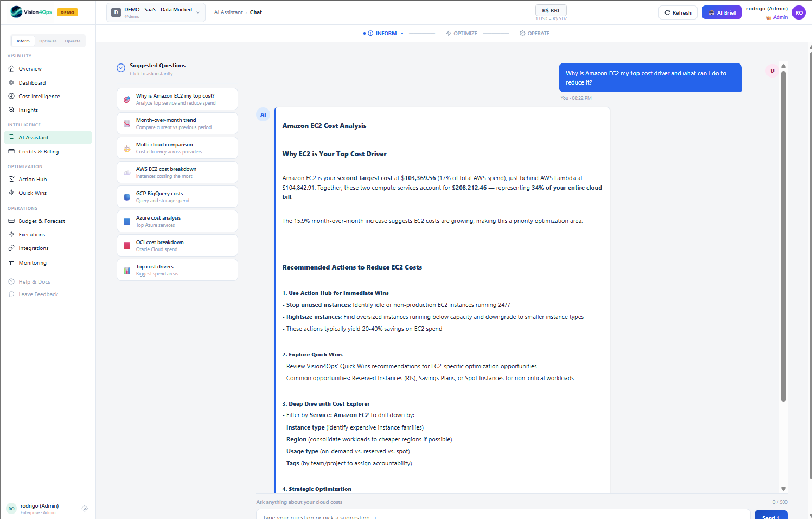The width and height of the screenshot is (812, 519).
Task: Select the INFORM stage tab
Action: coord(383,33)
